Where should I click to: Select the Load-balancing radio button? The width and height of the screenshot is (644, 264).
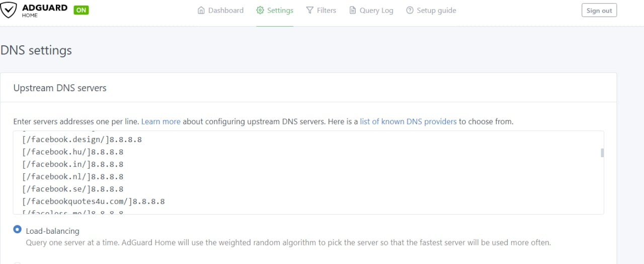pyautogui.click(x=18, y=230)
